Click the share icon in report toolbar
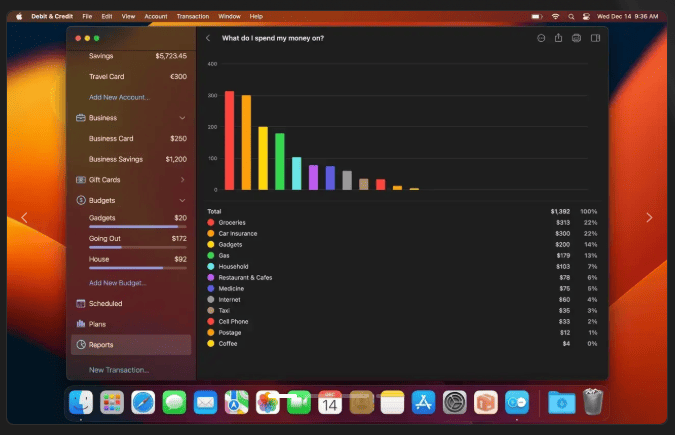Image resolution: width=675 pixels, height=435 pixels. 558,38
